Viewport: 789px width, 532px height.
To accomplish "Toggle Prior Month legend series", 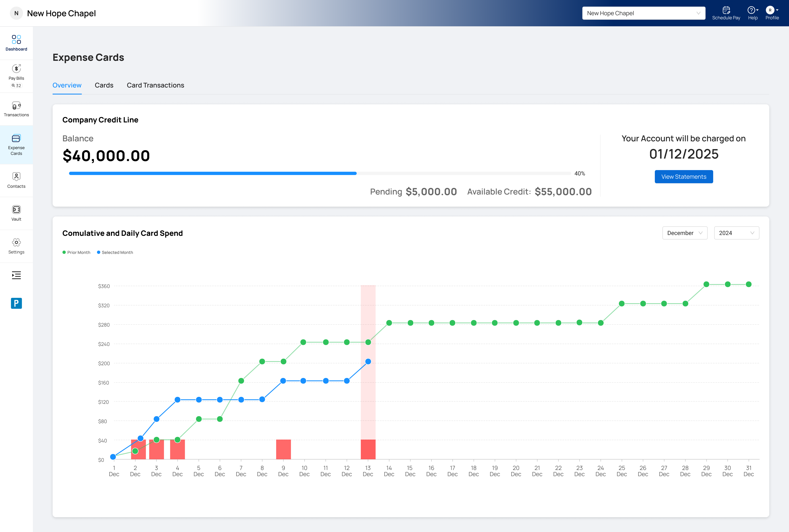I will click(x=76, y=252).
